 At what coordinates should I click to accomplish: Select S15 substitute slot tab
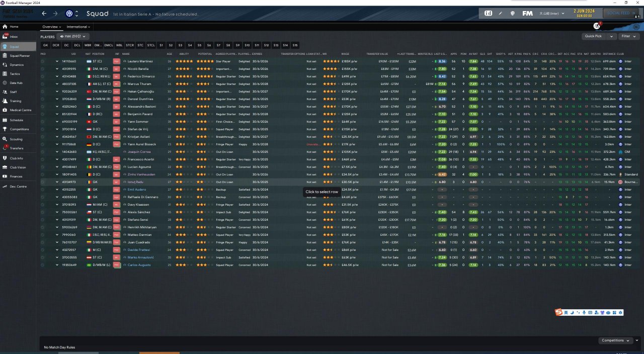(295, 45)
